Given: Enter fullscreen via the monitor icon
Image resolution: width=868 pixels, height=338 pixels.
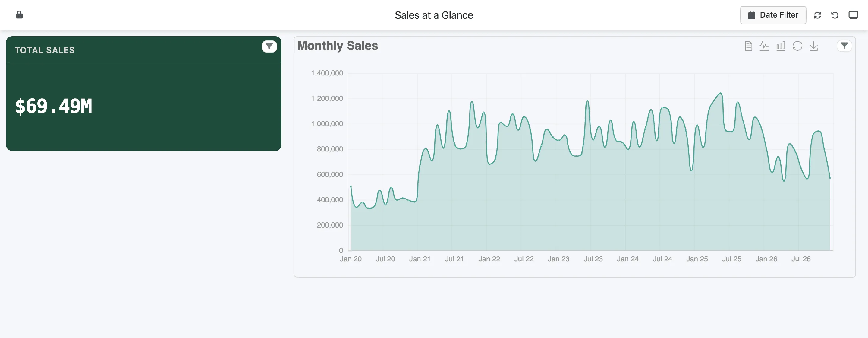Looking at the screenshot, I should click(x=853, y=15).
